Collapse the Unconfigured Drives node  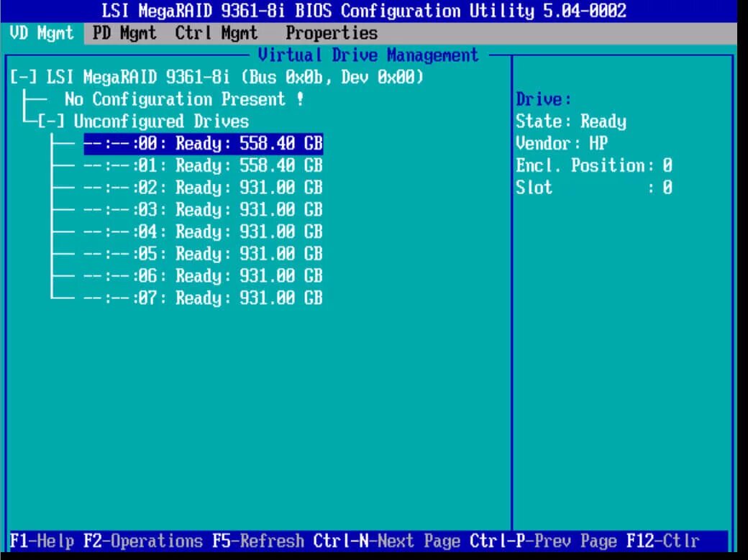[51, 121]
